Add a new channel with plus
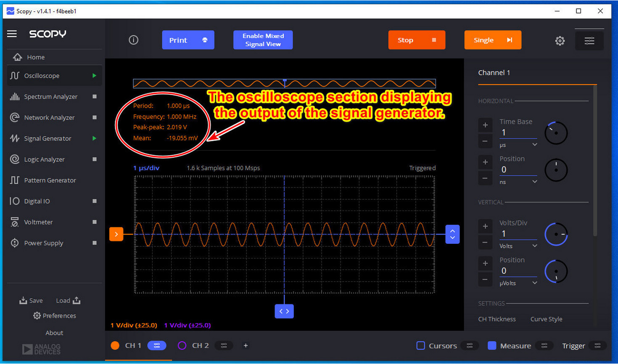 pos(246,346)
